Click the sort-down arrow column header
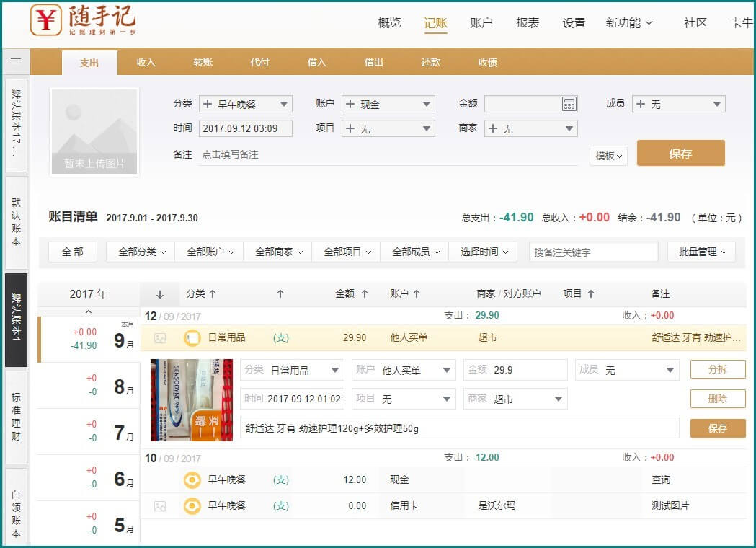The width and height of the screenshot is (756, 548). [160, 294]
